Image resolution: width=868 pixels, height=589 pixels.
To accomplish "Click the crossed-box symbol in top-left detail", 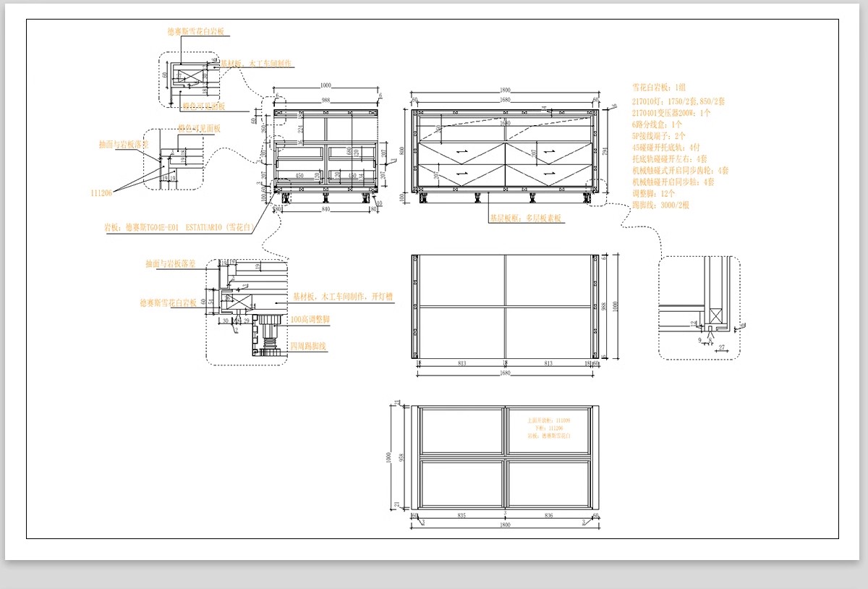I will (x=192, y=76).
